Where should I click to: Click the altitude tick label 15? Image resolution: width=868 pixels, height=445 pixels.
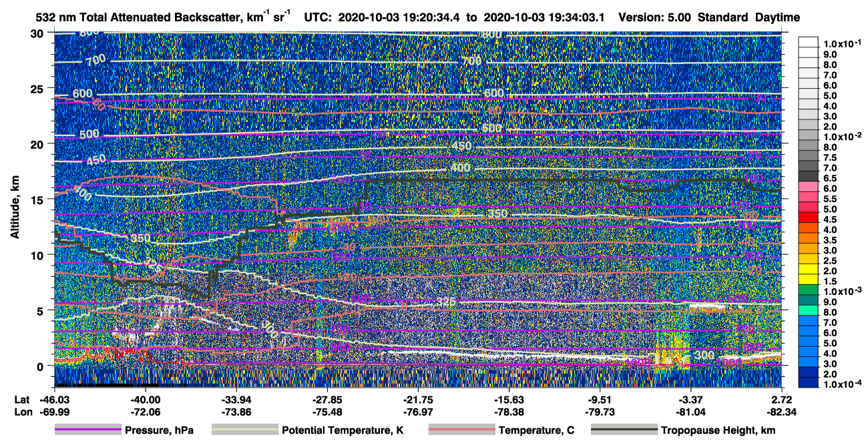click(x=38, y=199)
